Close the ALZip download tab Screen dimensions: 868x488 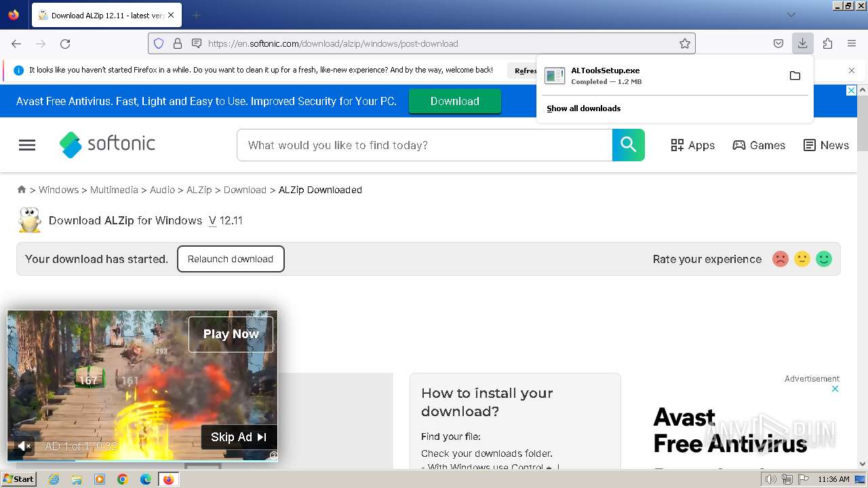coord(170,15)
